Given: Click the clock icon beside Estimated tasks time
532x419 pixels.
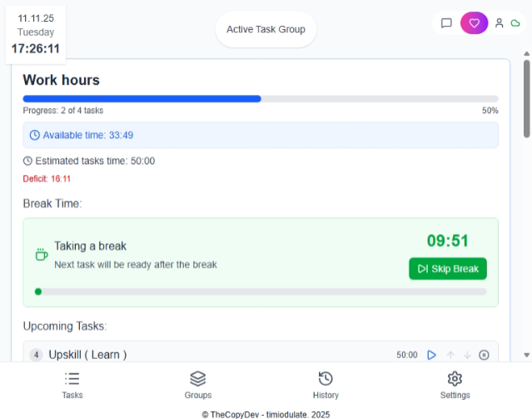Looking at the screenshot, I should pyautogui.click(x=27, y=161).
